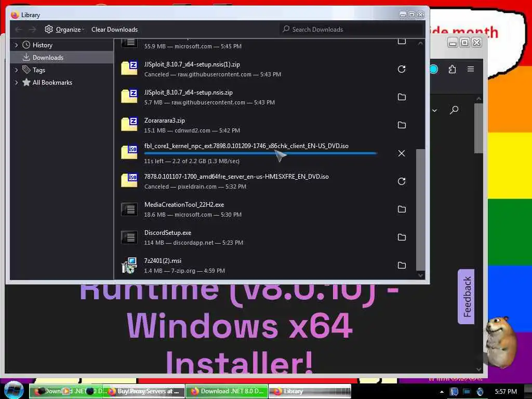Select DiscordSetup.exe file name
This screenshot has height=399, width=532.
pos(168,233)
